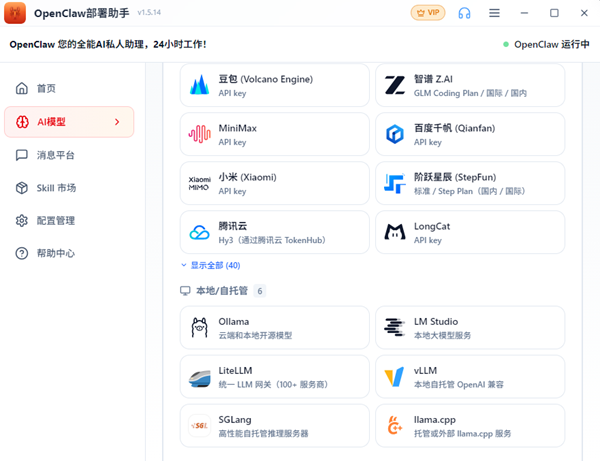
Task: Click the 腾讯云 cloud logo
Action: click(199, 232)
